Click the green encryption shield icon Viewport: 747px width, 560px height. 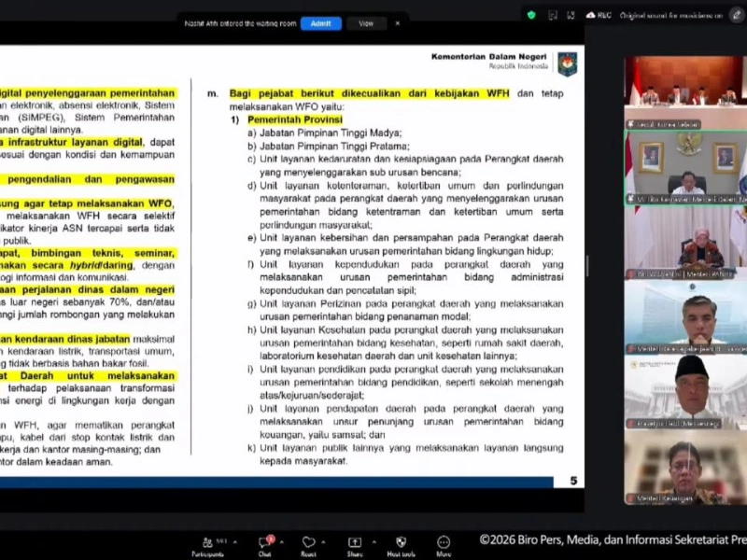[531, 15]
